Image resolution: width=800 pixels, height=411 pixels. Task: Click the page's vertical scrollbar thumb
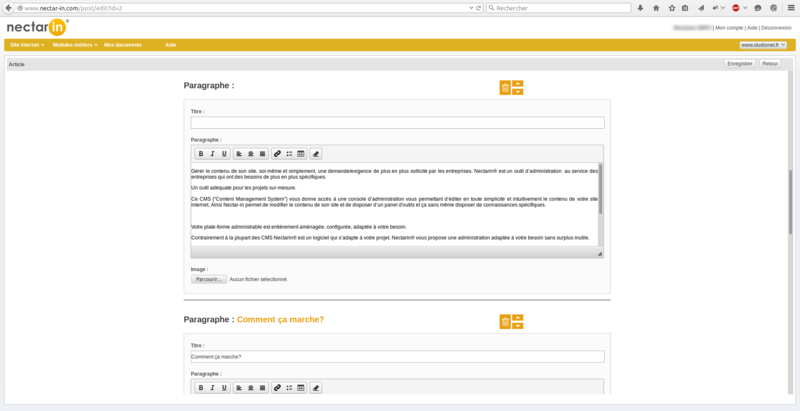(790, 201)
